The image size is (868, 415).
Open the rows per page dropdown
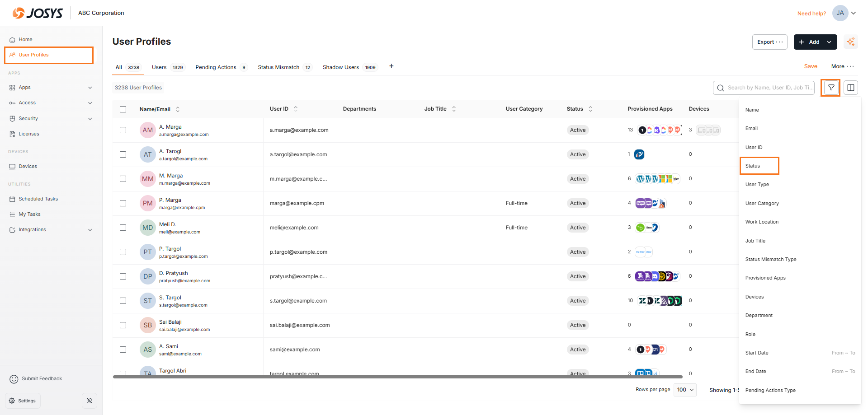[685, 390]
